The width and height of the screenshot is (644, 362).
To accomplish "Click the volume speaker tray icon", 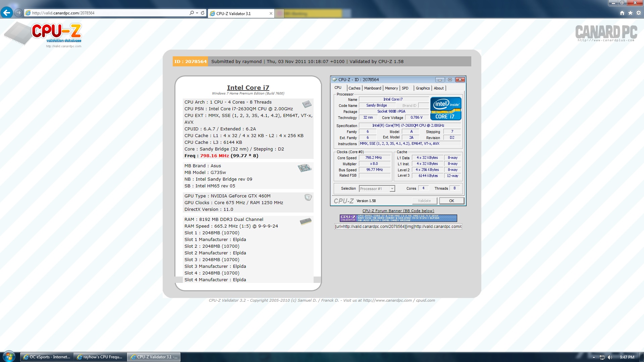I will tap(610, 357).
